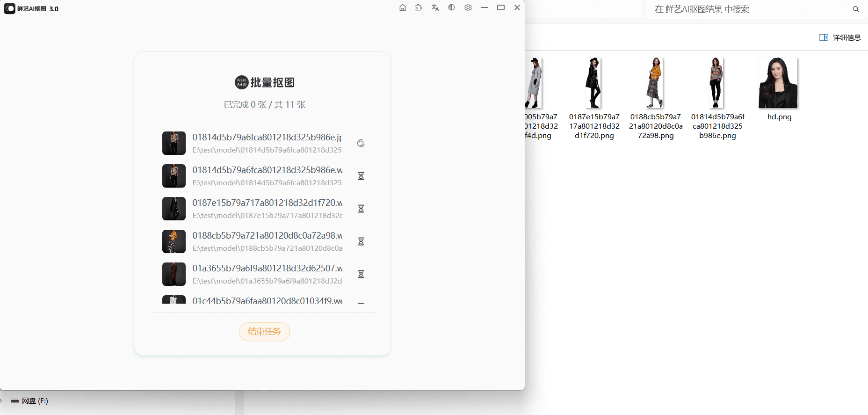The width and height of the screenshot is (868, 415).
Task: Click the language translate icon
Action: (435, 7)
